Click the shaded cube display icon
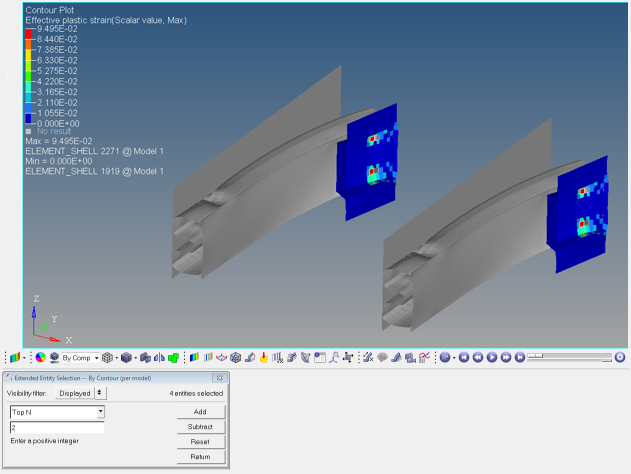Viewport: 631px width, 474px height. coord(126,358)
